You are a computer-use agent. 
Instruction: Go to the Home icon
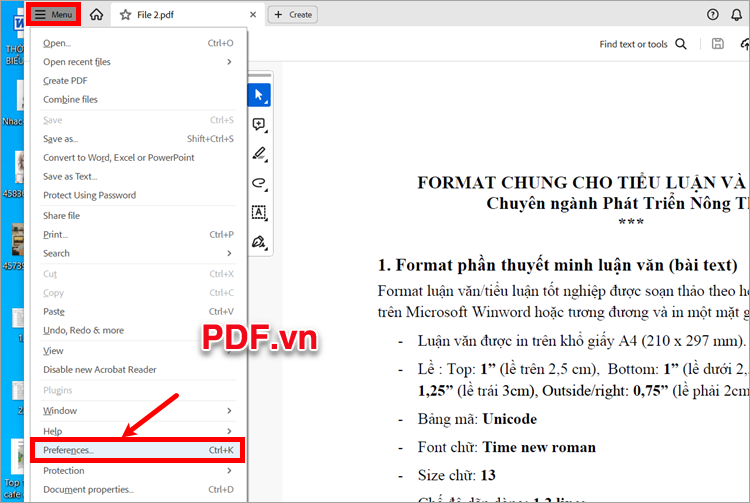96,14
